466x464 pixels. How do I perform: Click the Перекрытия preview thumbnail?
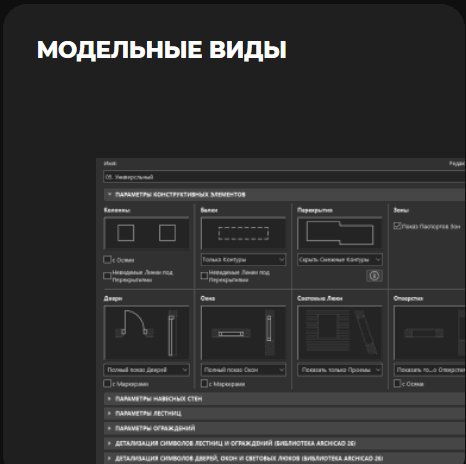pos(340,233)
